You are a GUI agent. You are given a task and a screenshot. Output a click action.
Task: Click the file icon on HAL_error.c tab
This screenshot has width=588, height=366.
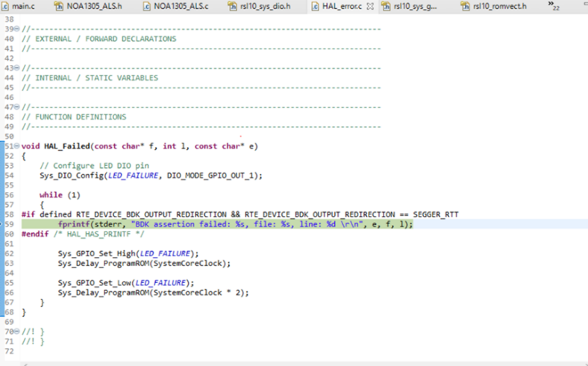[314, 7]
